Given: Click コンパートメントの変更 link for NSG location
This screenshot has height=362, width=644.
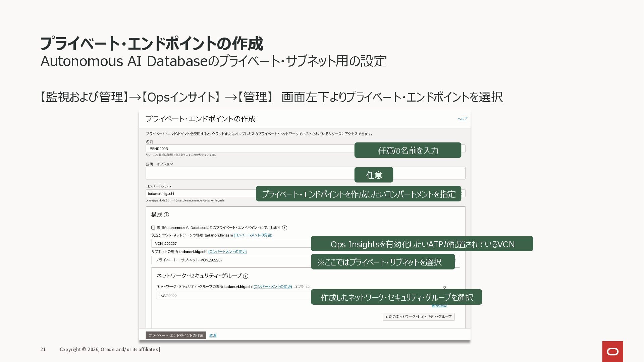Looking at the screenshot, I should [x=273, y=287].
